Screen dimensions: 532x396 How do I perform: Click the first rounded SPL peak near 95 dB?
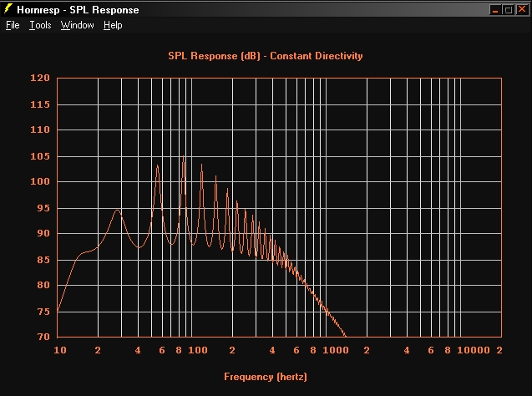(x=118, y=211)
